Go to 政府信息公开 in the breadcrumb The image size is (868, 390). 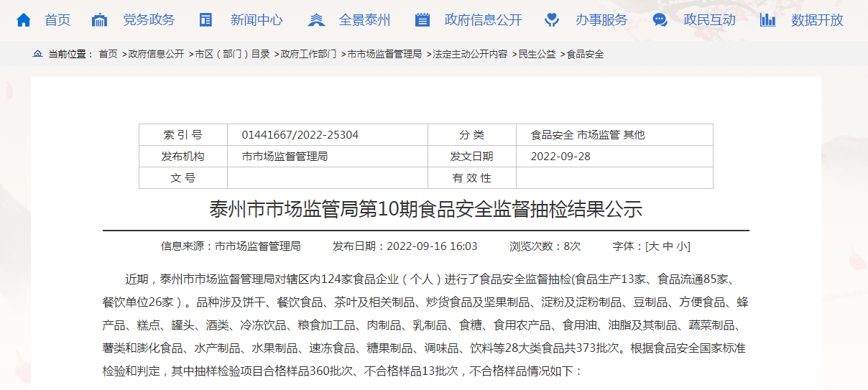pos(156,54)
